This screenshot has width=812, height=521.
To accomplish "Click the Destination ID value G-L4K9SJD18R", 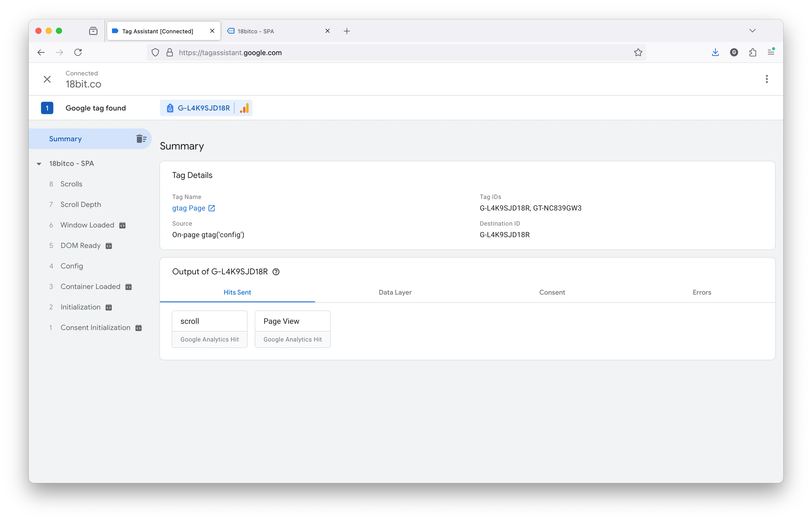I will [x=505, y=235].
